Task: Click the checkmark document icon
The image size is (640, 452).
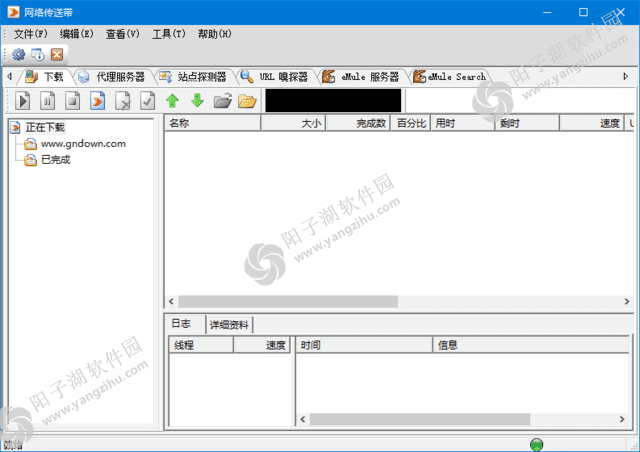Action: [x=147, y=101]
